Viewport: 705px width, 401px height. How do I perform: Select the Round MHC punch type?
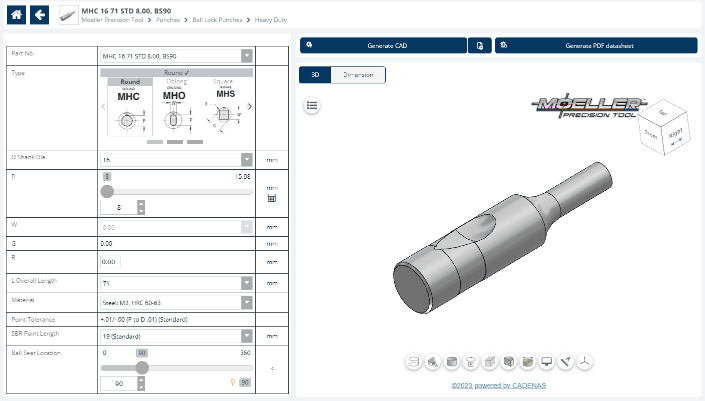[128, 108]
